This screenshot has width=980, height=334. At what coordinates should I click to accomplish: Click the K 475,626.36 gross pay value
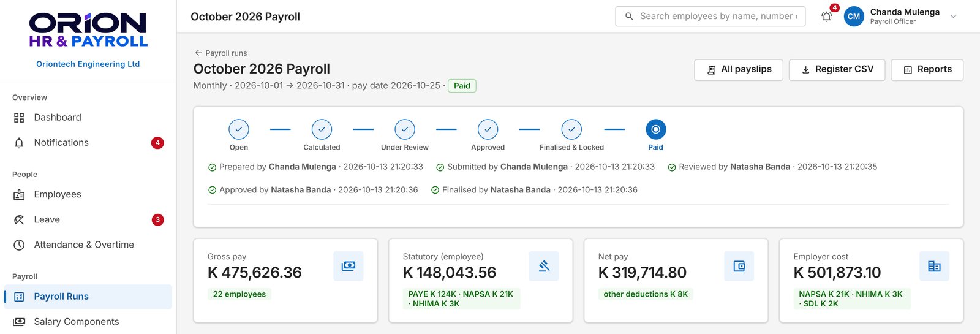click(255, 273)
